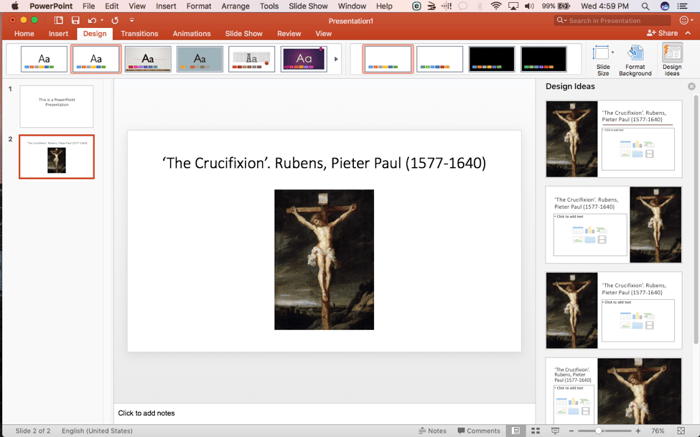Image resolution: width=700 pixels, height=437 pixels.
Task: Select slide 1 thumbnail
Action: click(57, 106)
